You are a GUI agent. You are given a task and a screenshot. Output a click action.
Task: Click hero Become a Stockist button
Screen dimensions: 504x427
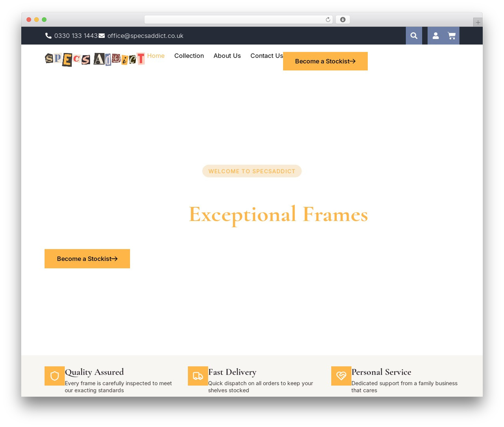point(87,259)
